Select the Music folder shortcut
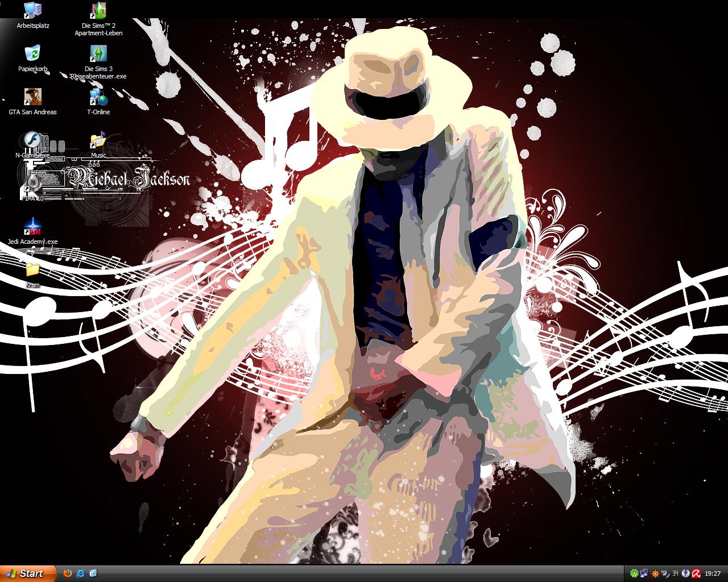This screenshot has width=728, height=582. (98, 140)
